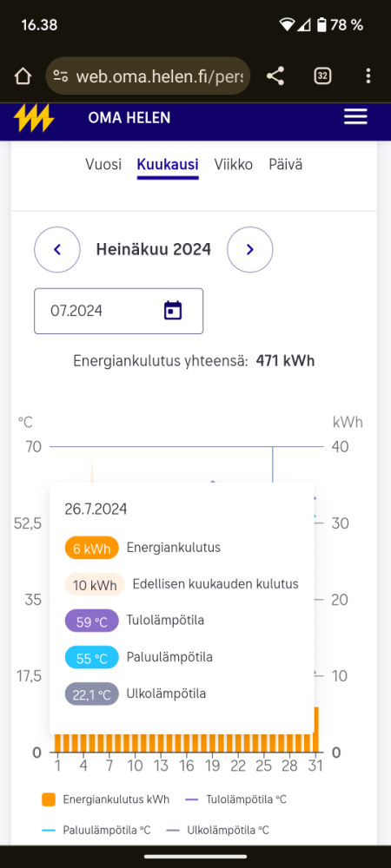Screen dimensions: 391x868
Task: Go to previous month with left chevron
Action: [x=57, y=250]
